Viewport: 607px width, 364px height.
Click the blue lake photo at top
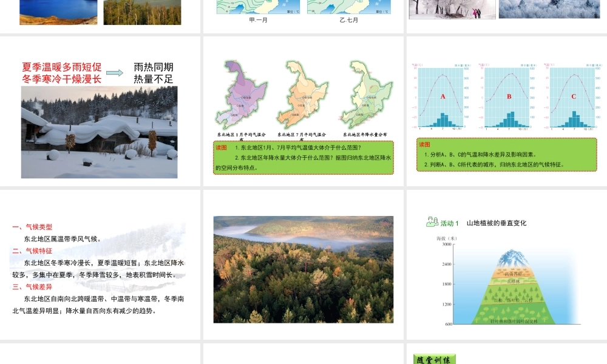click(x=58, y=12)
